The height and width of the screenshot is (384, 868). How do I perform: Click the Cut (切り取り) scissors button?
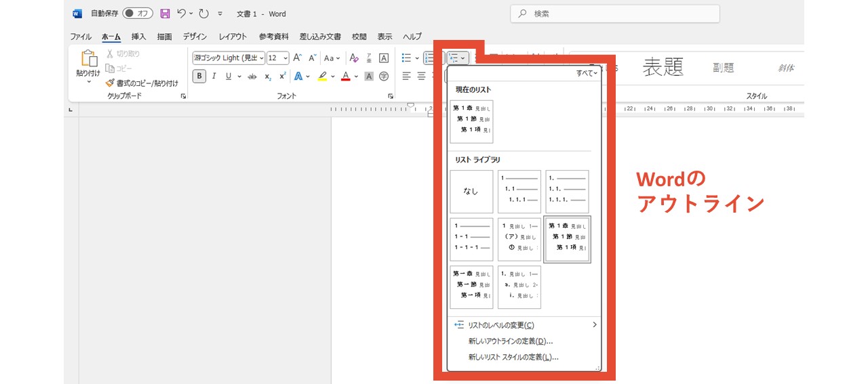pos(123,54)
